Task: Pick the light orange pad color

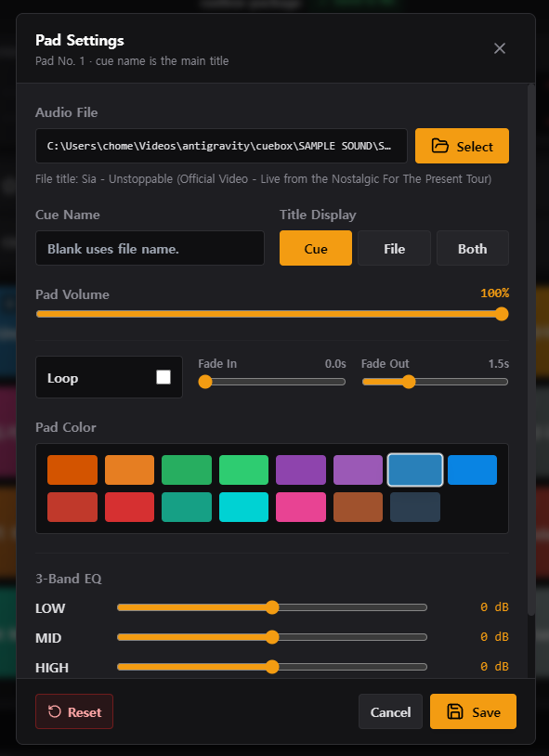Action: click(x=129, y=470)
